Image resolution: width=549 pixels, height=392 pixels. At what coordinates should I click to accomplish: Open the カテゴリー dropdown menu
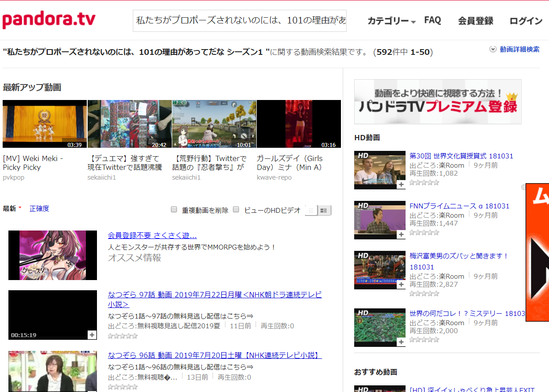click(391, 21)
